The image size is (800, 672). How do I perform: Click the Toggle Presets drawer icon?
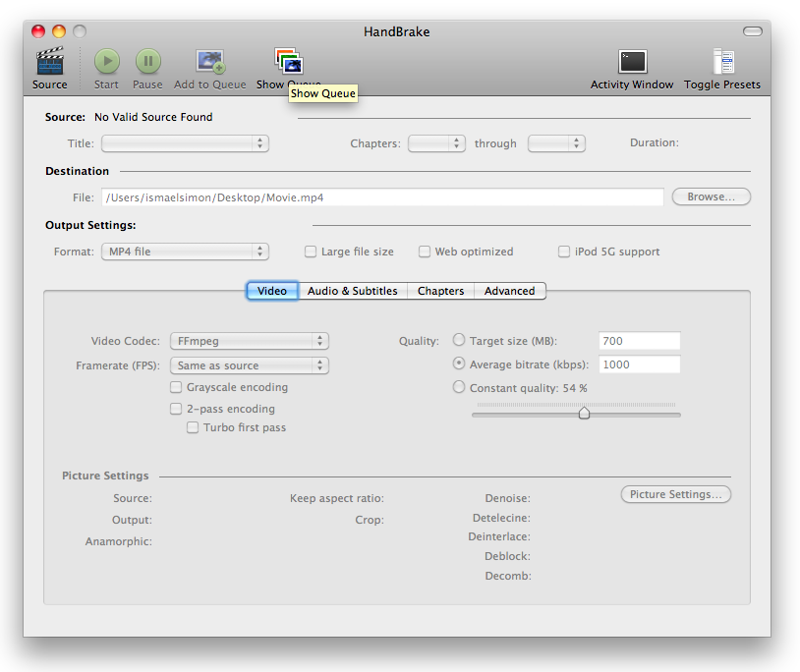coord(723,62)
